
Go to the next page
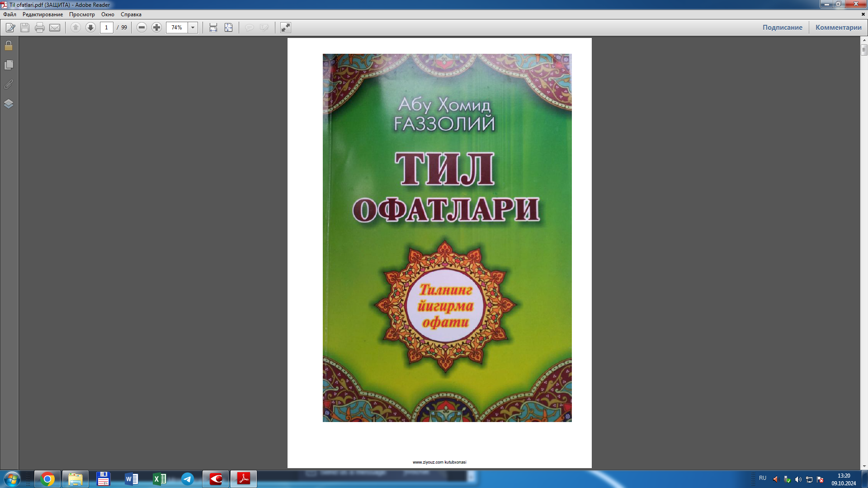coord(90,28)
